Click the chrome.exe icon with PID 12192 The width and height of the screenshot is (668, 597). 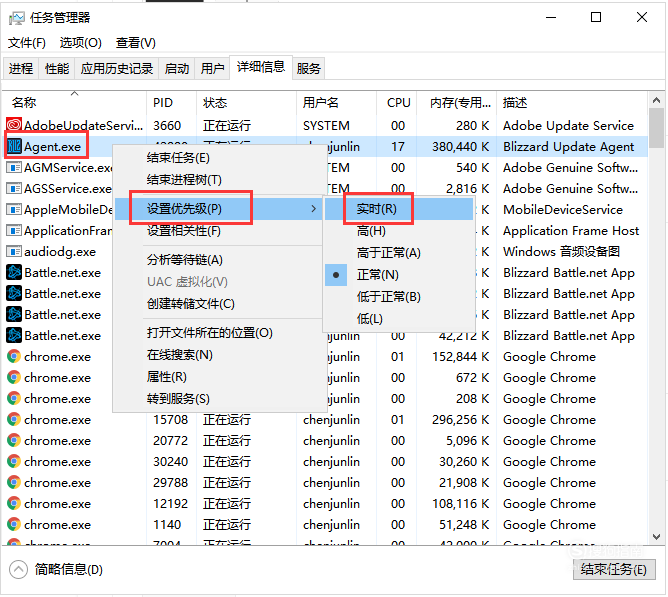point(14,503)
